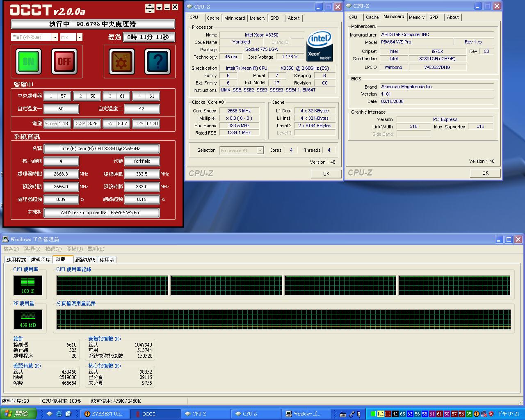The image size is (525, 420).
Task: Switch to the SPD tab in right CPU-Z window
Action: 434,17
